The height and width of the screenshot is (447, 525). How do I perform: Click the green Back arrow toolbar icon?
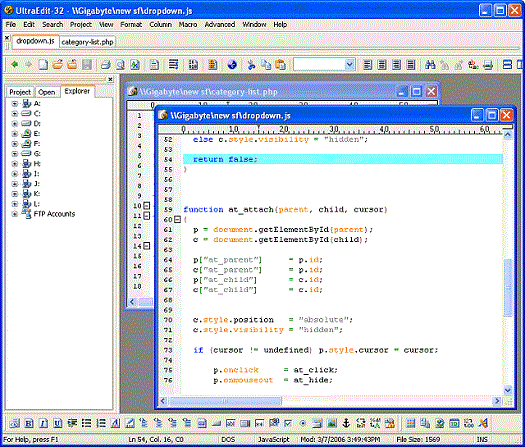click(14, 64)
